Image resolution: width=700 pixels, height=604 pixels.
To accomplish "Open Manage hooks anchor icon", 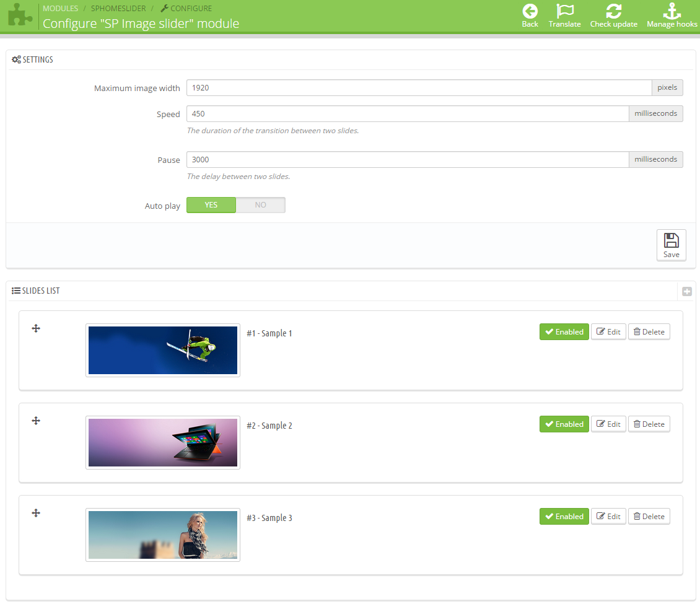I will (672, 11).
